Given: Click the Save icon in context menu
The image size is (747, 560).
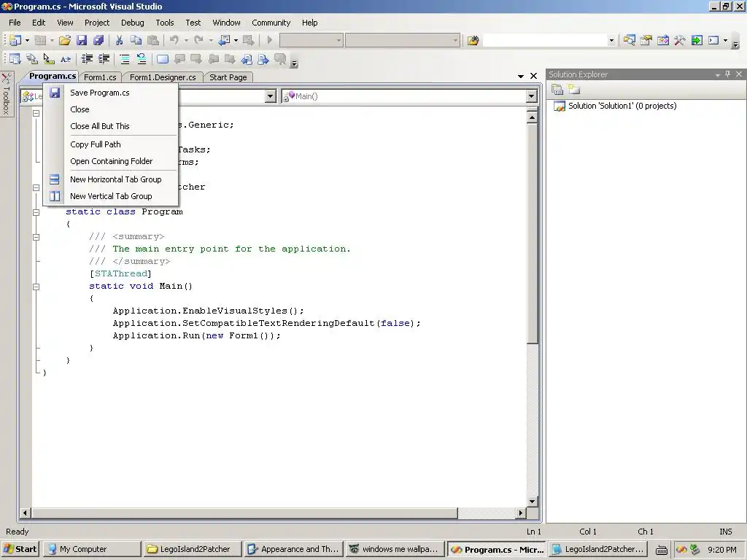Looking at the screenshot, I should click(x=55, y=93).
